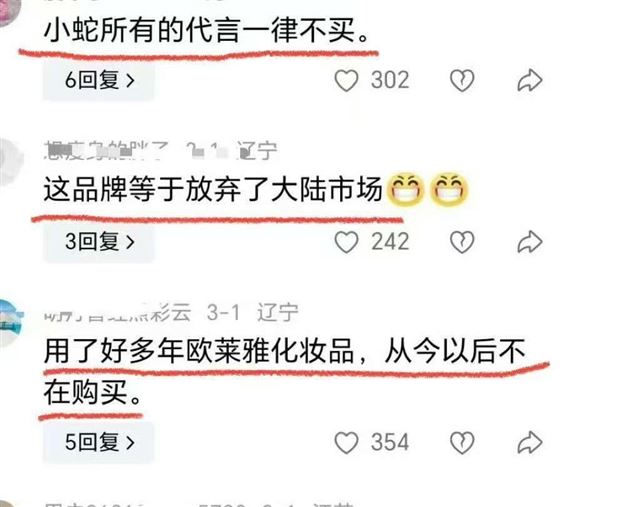This screenshot has height=507, width=640.
Task: Like the comment with 302 likes
Action: tap(346, 80)
